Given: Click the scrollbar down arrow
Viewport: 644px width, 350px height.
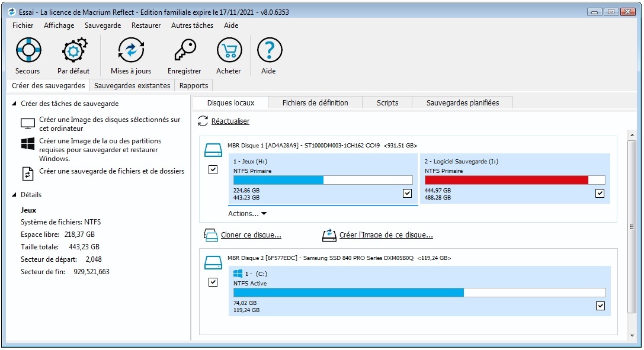Looking at the screenshot, I should 632,336.
